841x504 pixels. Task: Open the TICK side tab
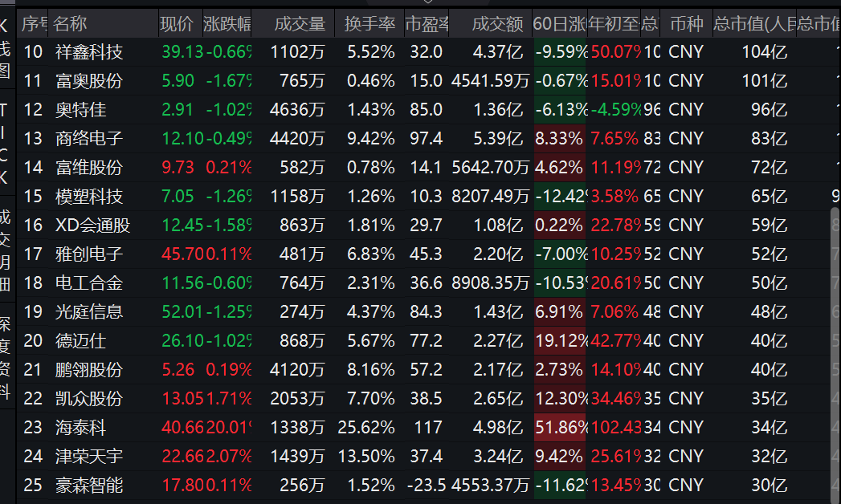point(5,144)
